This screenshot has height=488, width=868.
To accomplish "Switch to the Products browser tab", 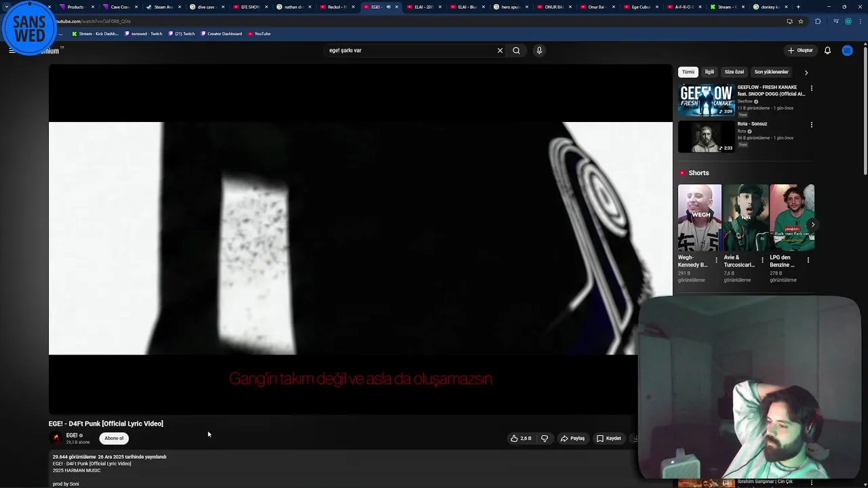I will (72, 7).
